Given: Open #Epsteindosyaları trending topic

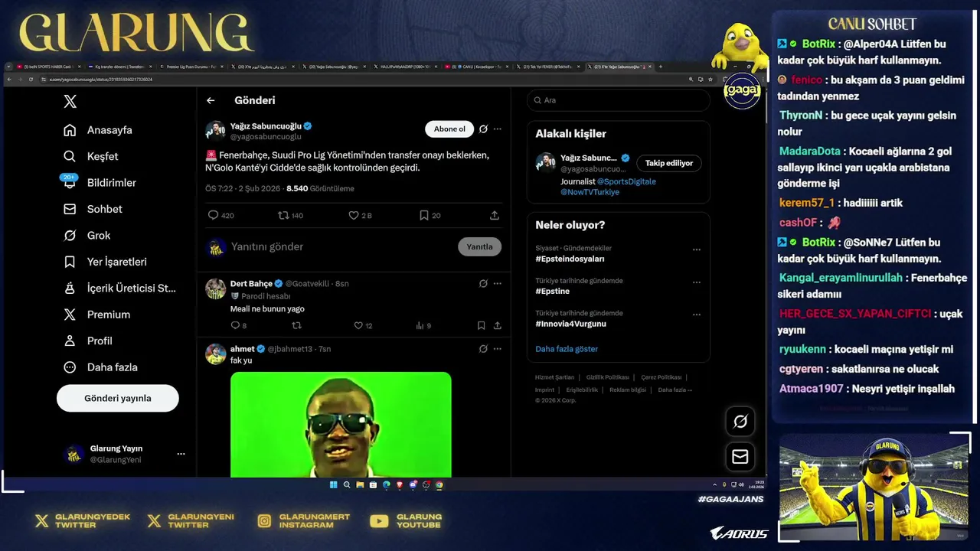Looking at the screenshot, I should coord(570,259).
